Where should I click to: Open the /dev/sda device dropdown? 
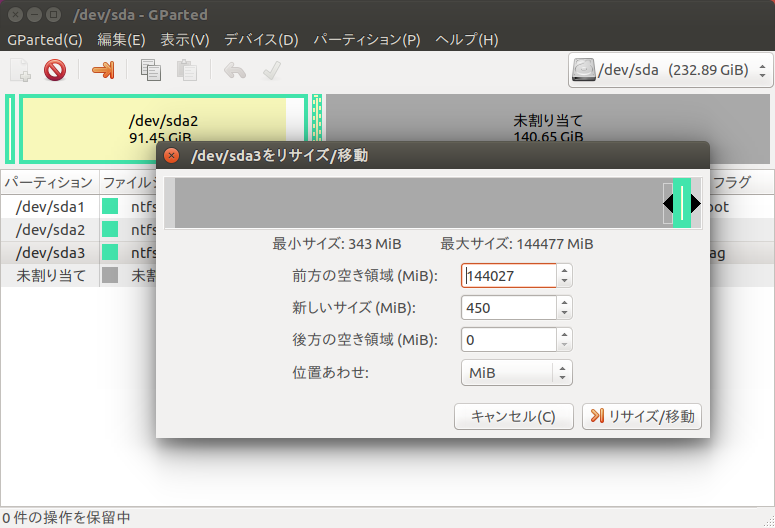tap(671, 70)
